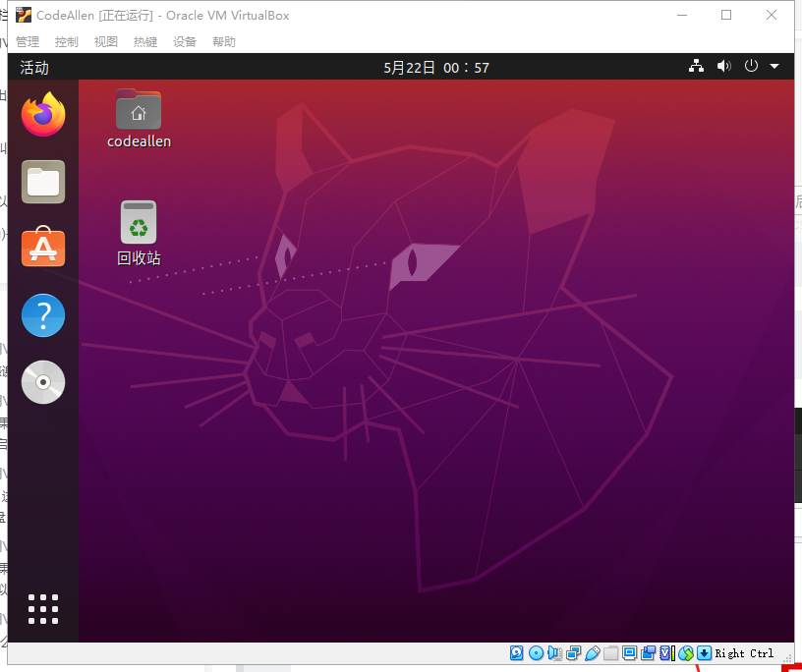Show the applications grid

[x=43, y=608]
